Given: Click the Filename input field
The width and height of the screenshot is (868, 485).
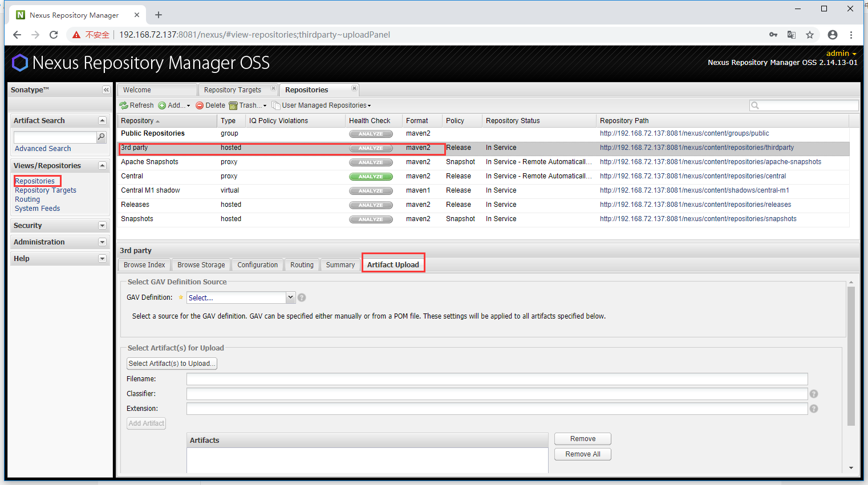Looking at the screenshot, I should tap(497, 379).
